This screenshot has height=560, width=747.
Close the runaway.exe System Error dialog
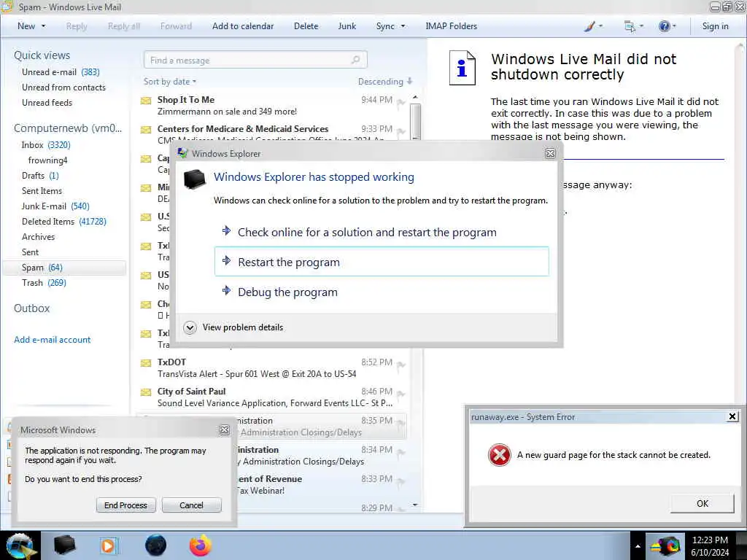tap(732, 416)
